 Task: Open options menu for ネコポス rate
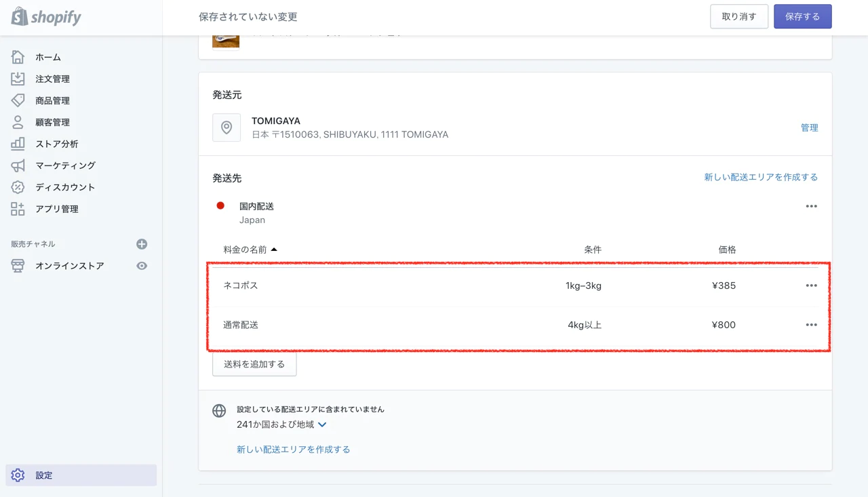tap(811, 285)
